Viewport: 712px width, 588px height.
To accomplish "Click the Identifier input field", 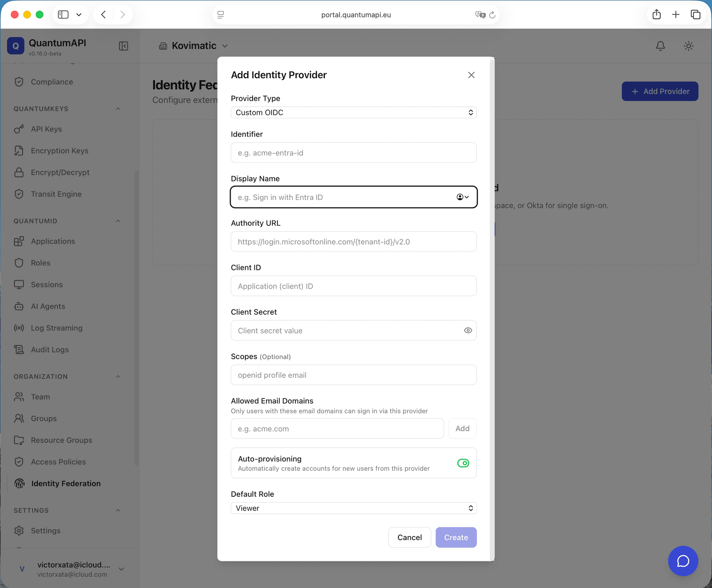I will point(353,152).
